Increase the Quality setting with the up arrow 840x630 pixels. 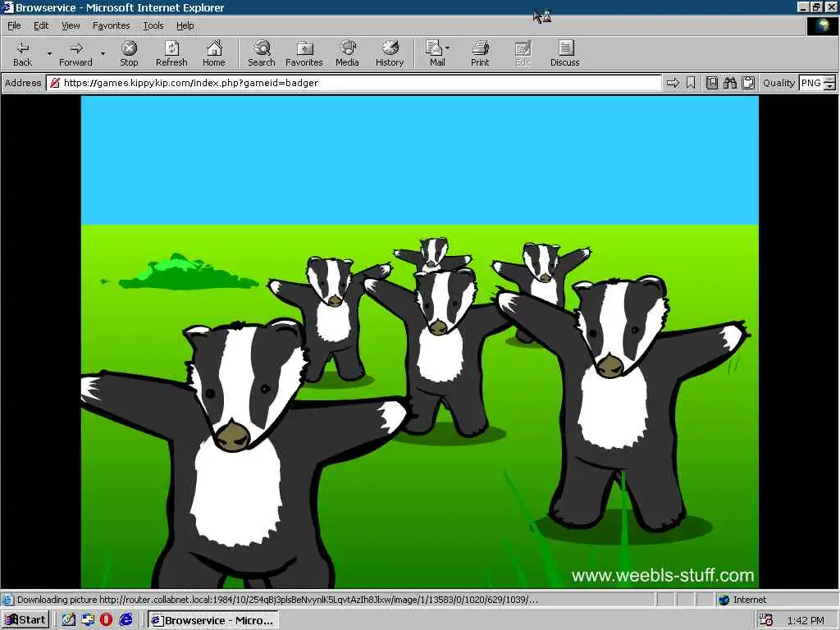point(830,80)
